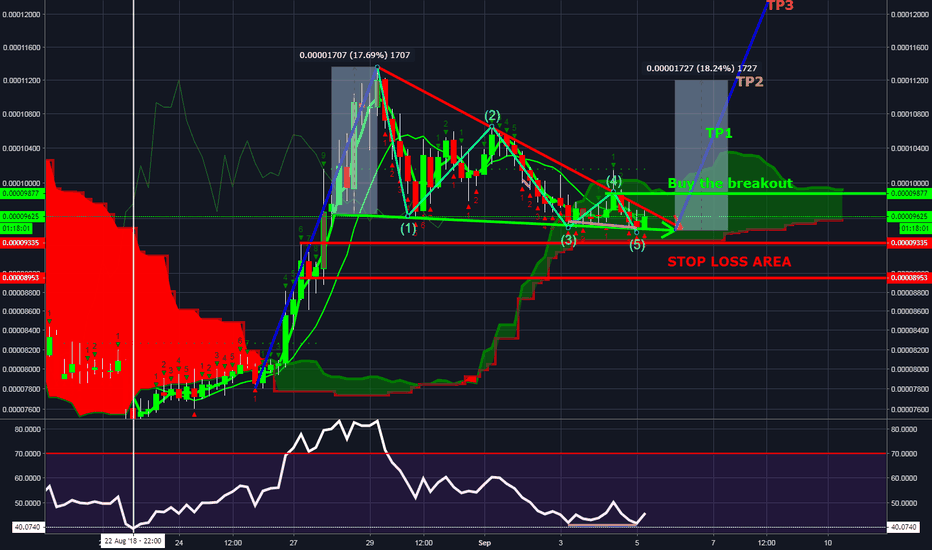Click 0.00012000 on the left price scale

[21, 14]
